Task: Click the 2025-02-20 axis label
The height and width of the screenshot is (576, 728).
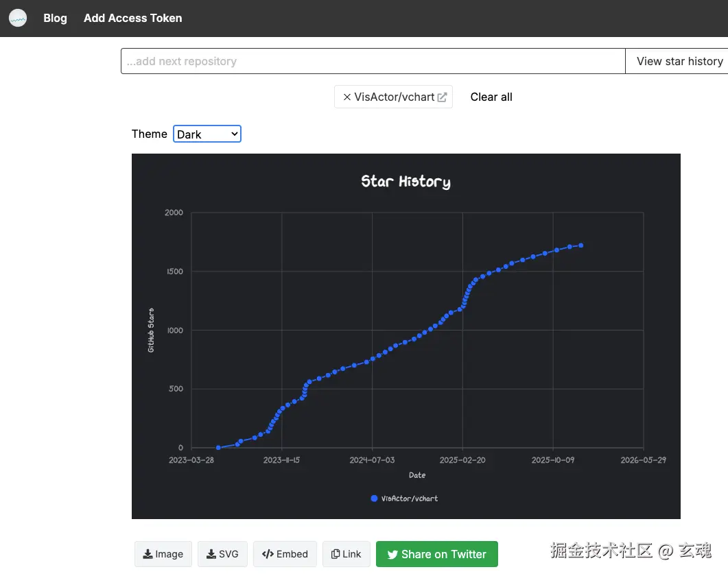Action: coord(462,460)
